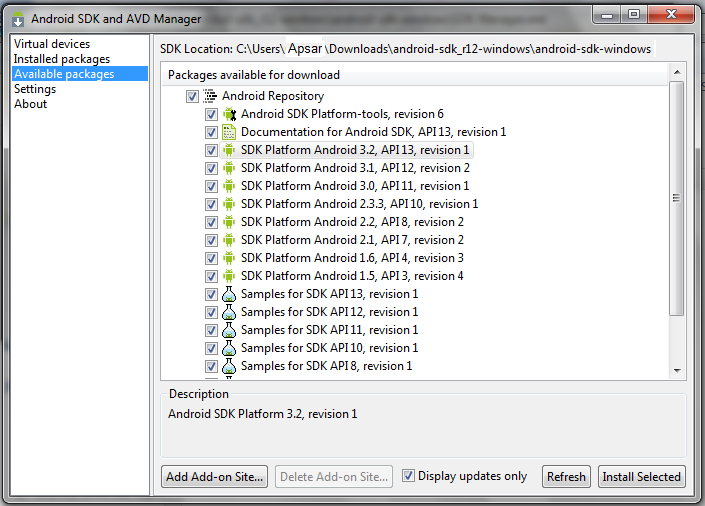
Task: Uncheck Documentation for Android SDK API 13
Action: pyautogui.click(x=211, y=132)
